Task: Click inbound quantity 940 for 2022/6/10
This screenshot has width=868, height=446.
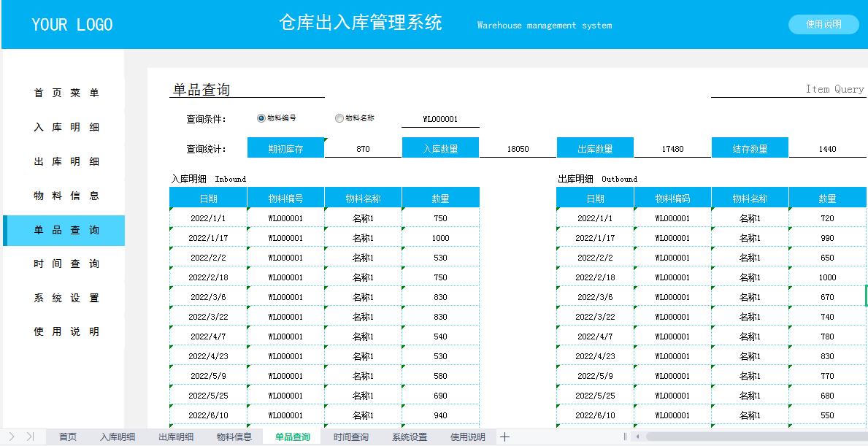Action: pyautogui.click(x=441, y=415)
